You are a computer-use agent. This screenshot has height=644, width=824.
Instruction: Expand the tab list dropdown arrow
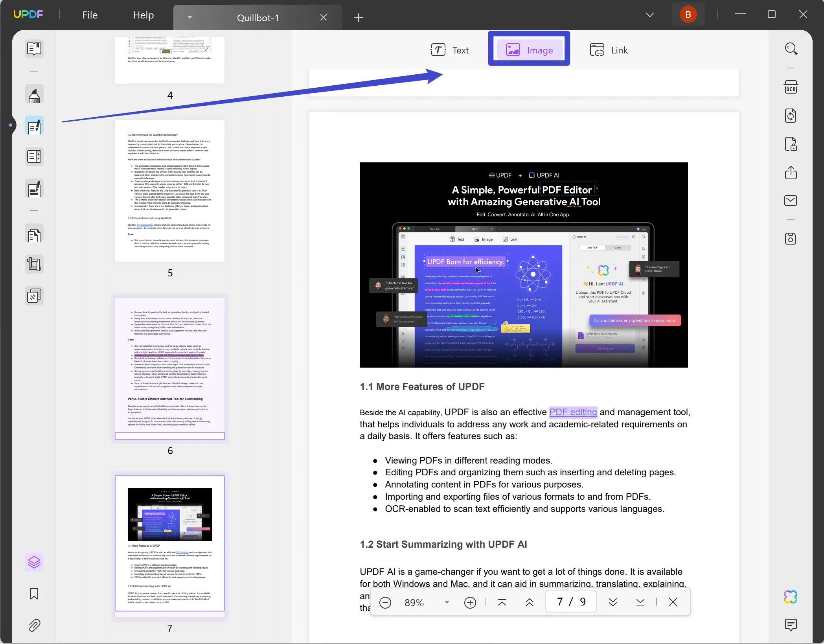189,17
